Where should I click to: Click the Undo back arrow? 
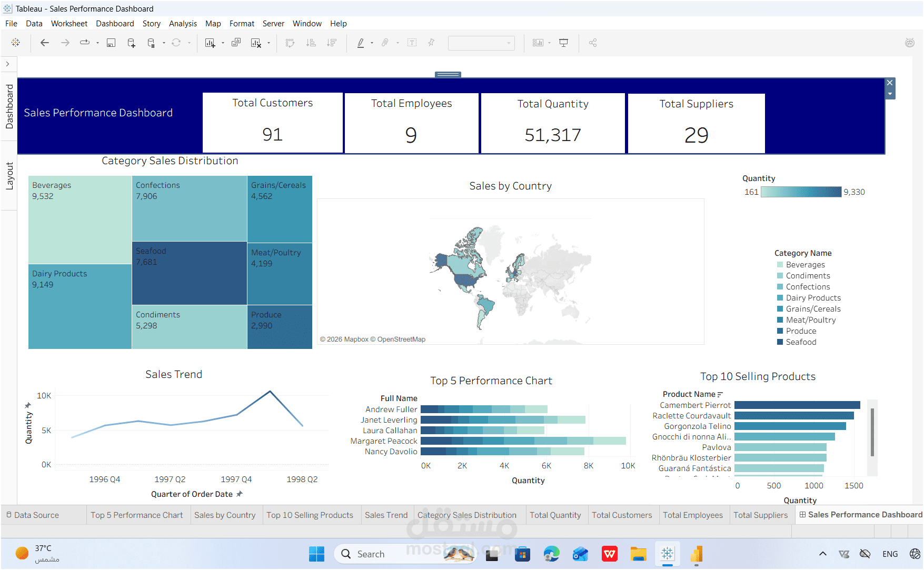[x=45, y=43]
